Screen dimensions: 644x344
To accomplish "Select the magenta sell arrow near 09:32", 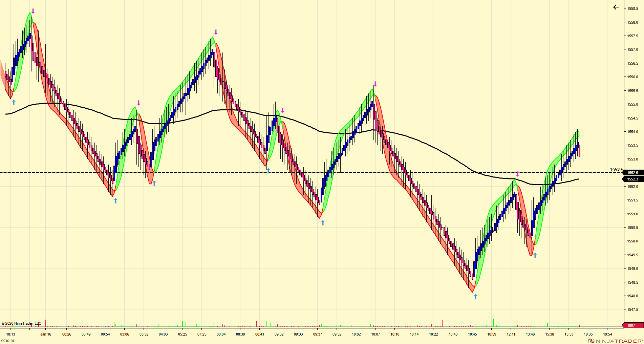I will pyautogui.click(x=282, y=110).
